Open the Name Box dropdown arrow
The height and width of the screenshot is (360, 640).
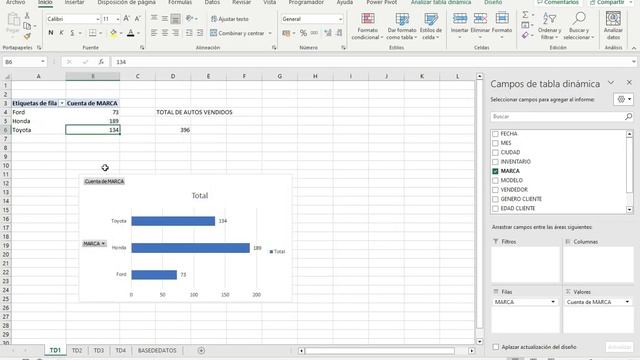[x=42, y=62]
